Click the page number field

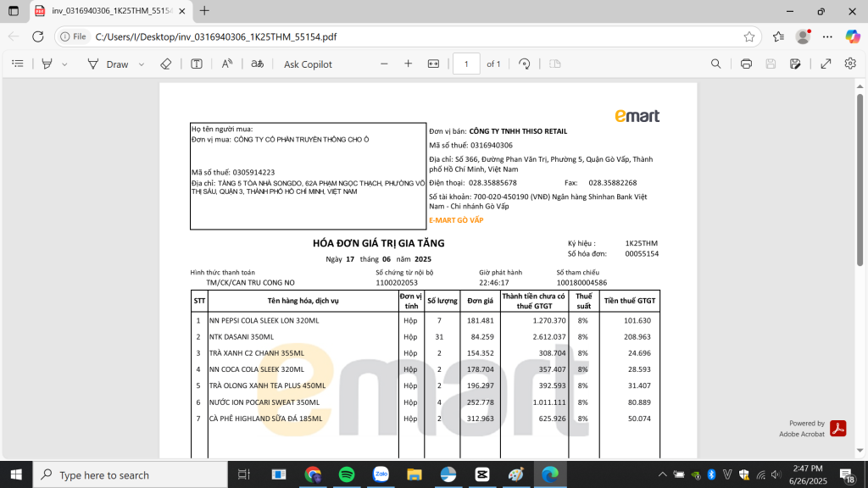click(466, 64)
